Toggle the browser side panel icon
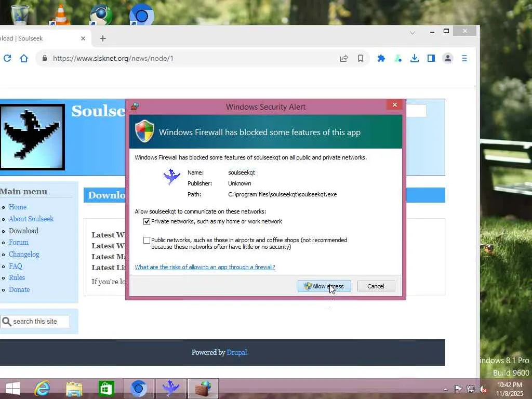Image resolution: width=532 pixels, height=399 pixels. point(431,58)
